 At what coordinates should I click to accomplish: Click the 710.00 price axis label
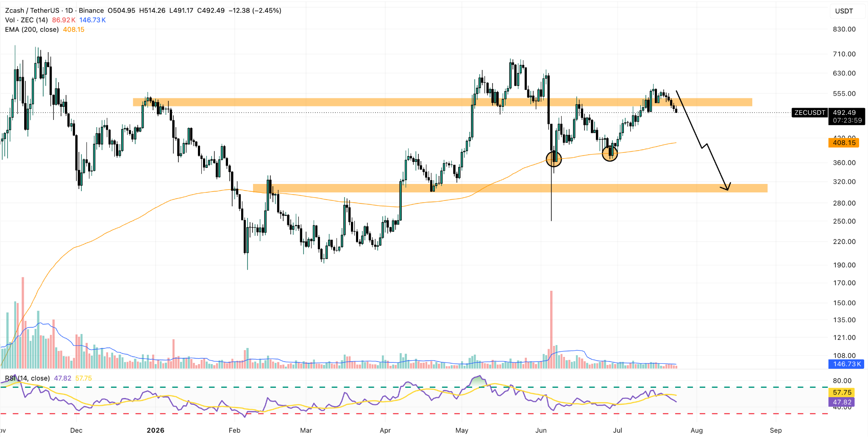844,54
